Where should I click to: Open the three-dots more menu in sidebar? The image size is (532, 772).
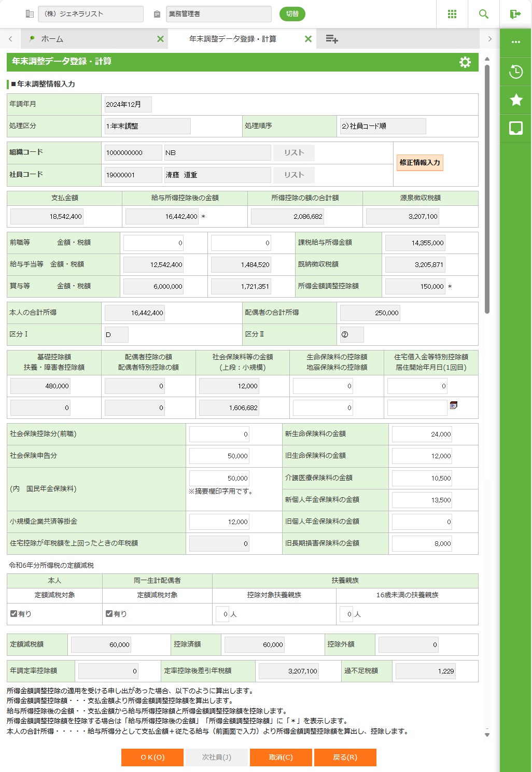(516, 42)
